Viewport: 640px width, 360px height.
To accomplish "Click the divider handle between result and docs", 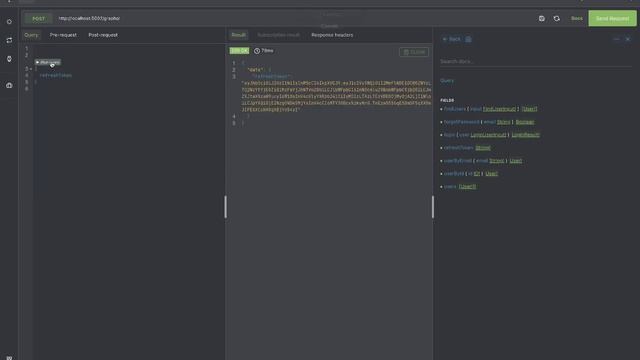I will coord(433,207).
